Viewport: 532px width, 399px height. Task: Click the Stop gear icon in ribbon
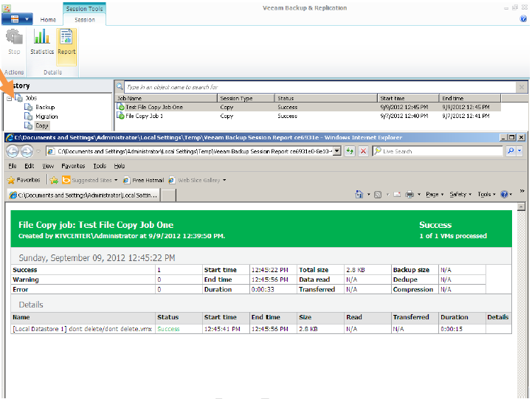(x=14, y=37)
